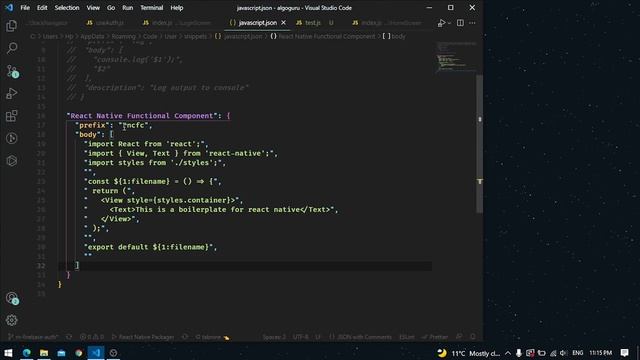
Task: Click the "body" key on line 18
Action: tap(87, 135)
